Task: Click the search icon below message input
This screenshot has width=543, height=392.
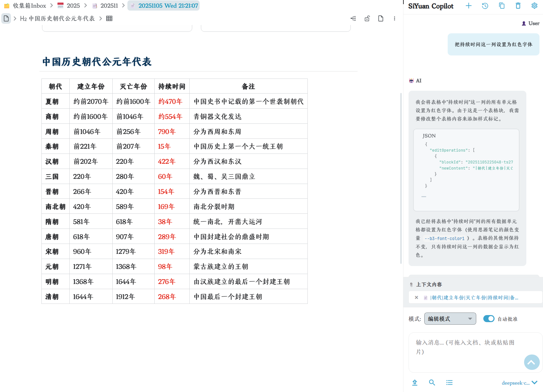Action: click(x=432, y=382)
